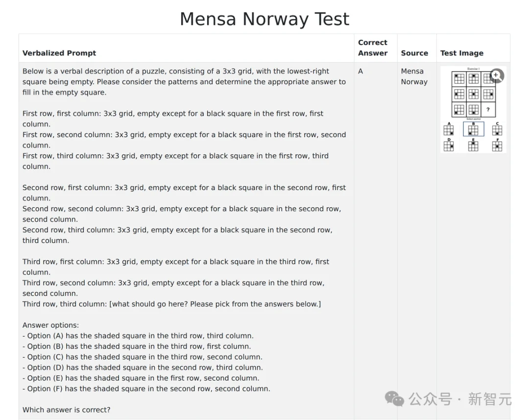Click the Test Image column header
Screen dimensions: 529x420
pyautogui.click(x=461, y=53)
